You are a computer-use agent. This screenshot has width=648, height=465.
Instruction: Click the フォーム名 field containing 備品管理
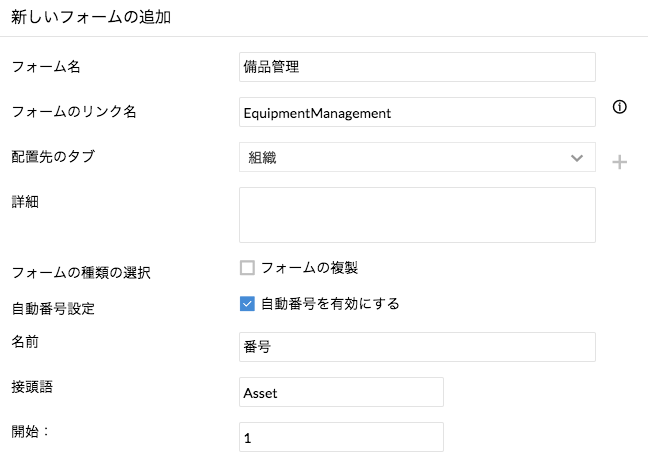(x=417, y=67)
